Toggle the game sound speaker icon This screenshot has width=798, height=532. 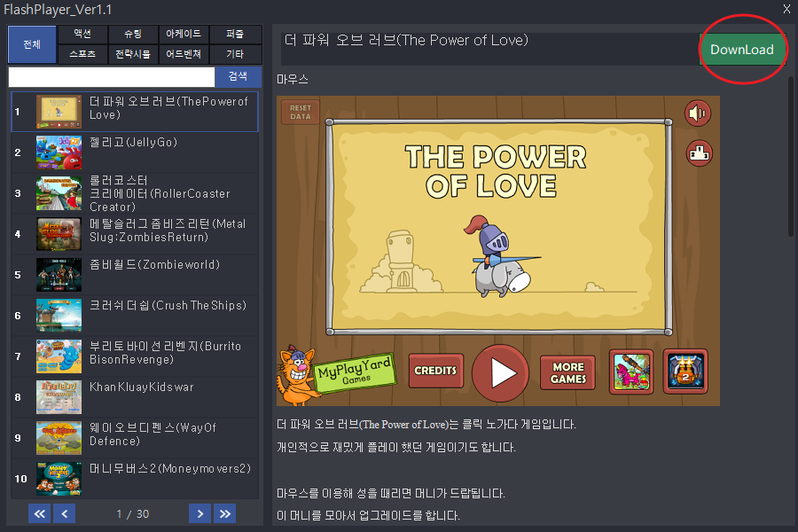(697, 113)
